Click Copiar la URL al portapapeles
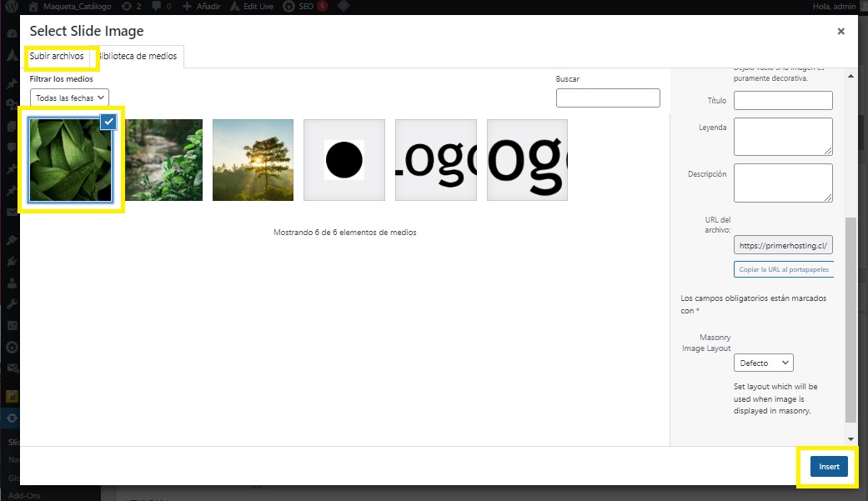The width and height of the screenshot is (868, 501). (x=784, y=269)
